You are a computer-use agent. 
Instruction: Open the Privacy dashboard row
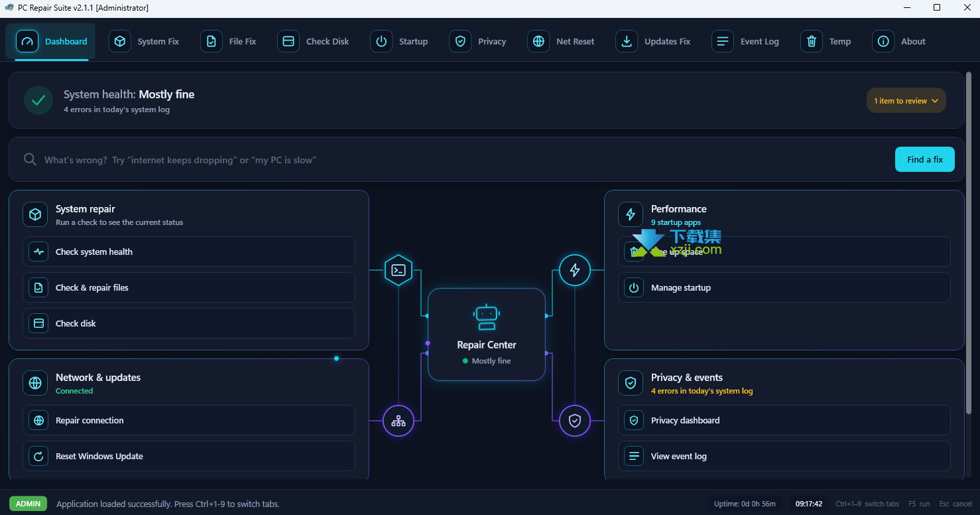coord(784,420)
